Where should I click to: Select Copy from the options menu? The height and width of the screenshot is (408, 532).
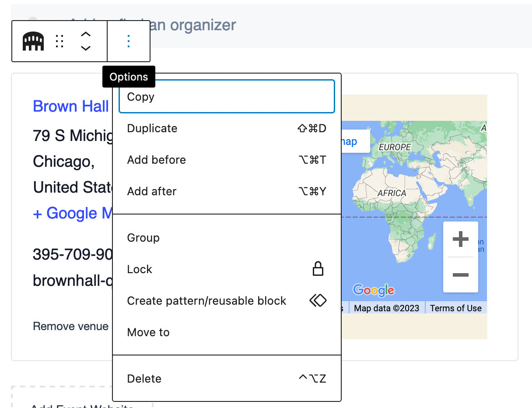(227, 96)
